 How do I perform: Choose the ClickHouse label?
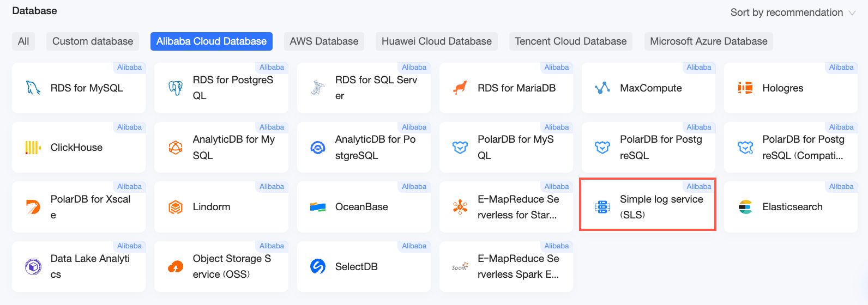pos(76,148)
